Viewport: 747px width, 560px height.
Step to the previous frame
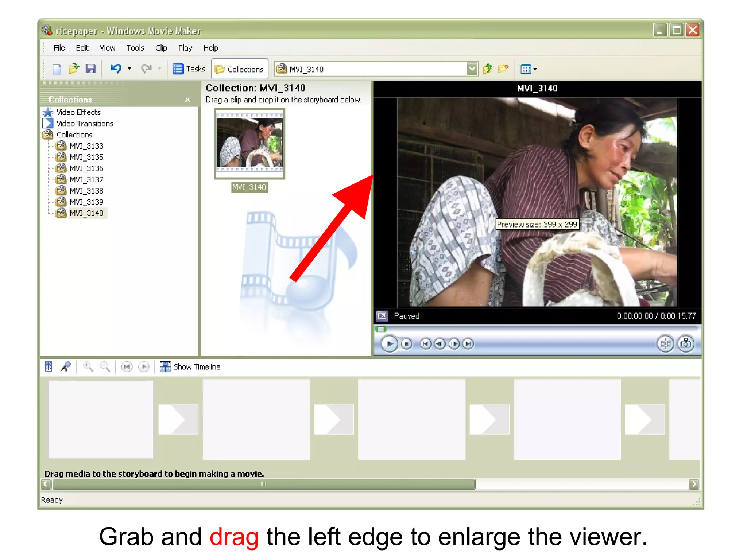coord(440,344)
